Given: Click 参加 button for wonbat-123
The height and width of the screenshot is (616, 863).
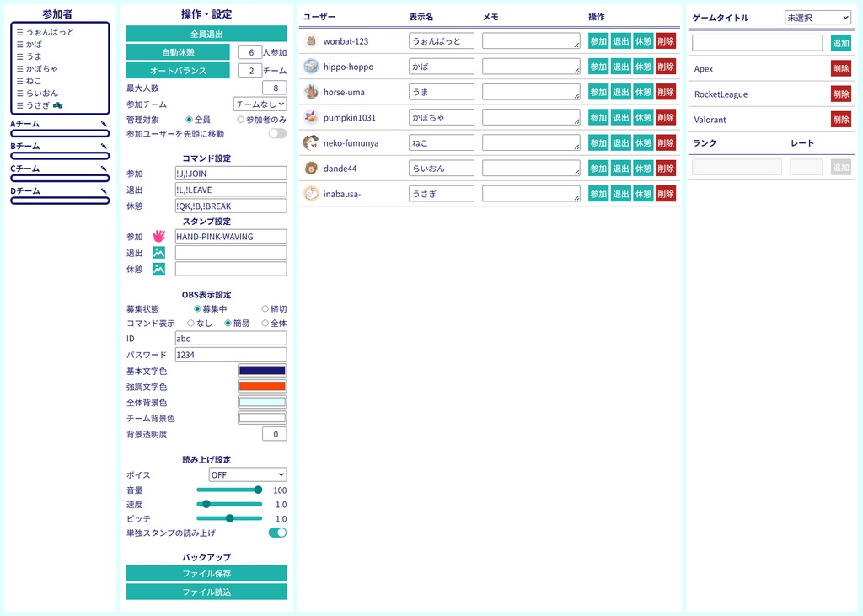Looking at the screenshot, I should [598, 40].
